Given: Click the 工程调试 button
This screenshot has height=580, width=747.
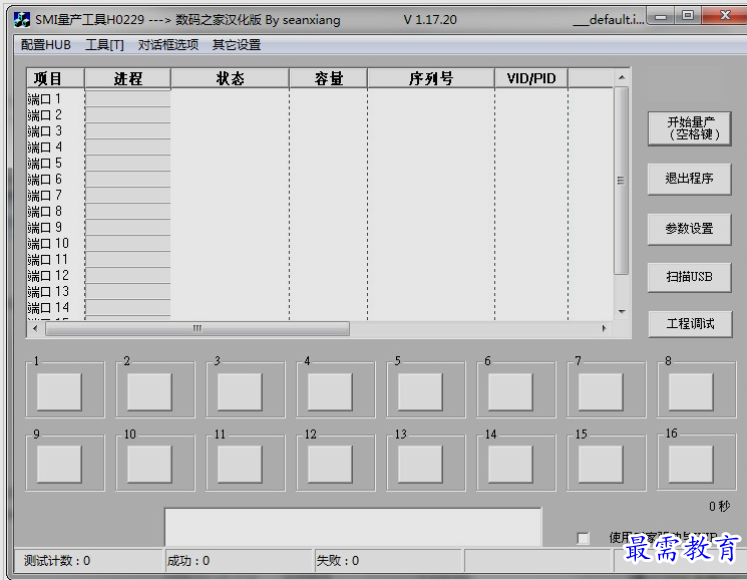Looking at the screenshot, I should point(690,324).
